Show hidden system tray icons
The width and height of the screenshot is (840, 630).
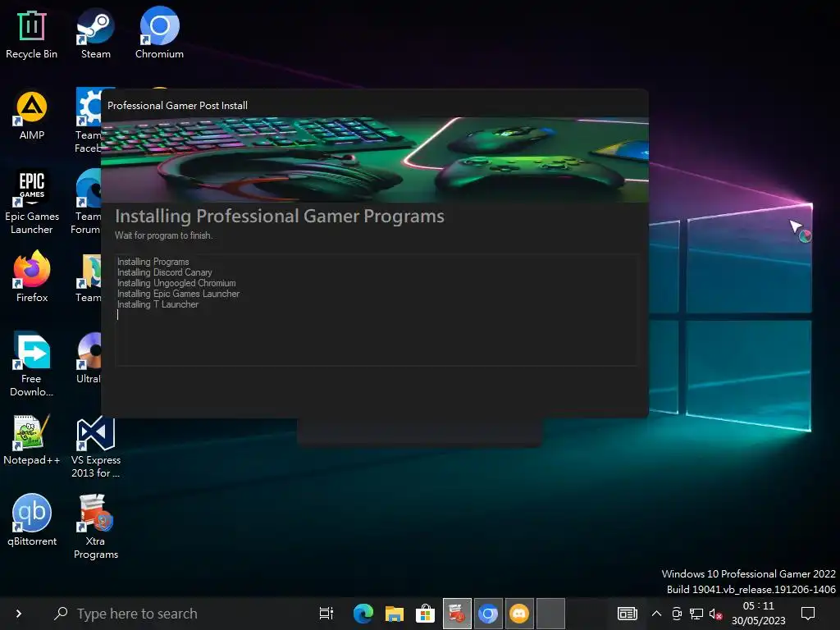(656, 614)
